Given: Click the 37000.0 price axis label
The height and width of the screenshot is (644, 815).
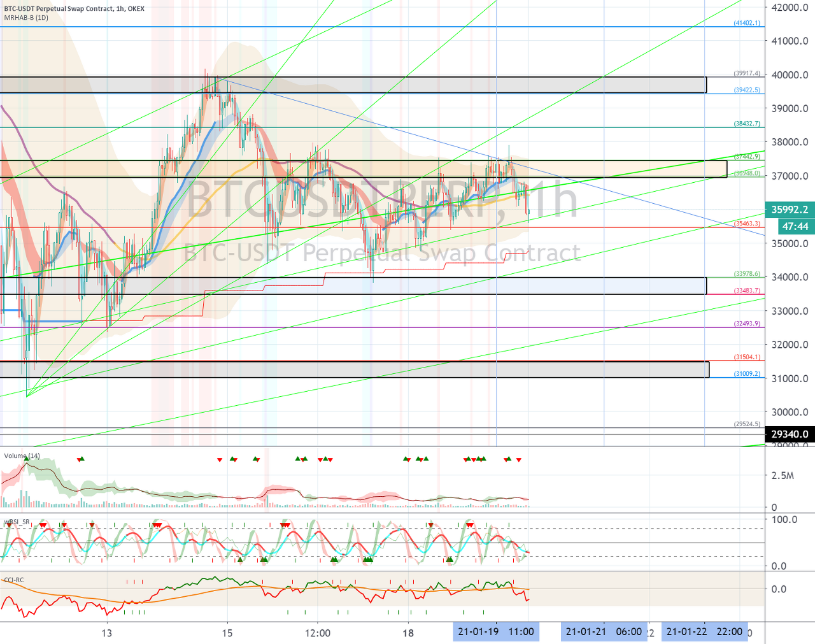Looking at the screenshot, I should tap(790, 176).
